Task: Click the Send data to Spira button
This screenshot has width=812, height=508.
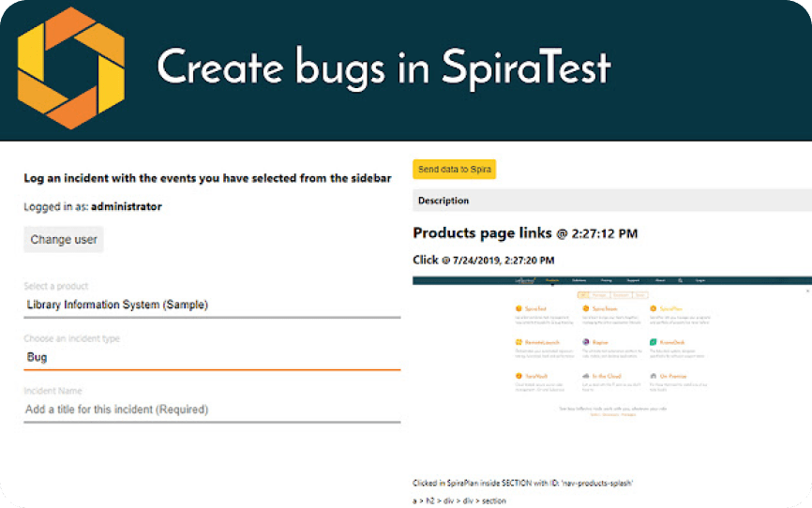Action: coord(455,170)
